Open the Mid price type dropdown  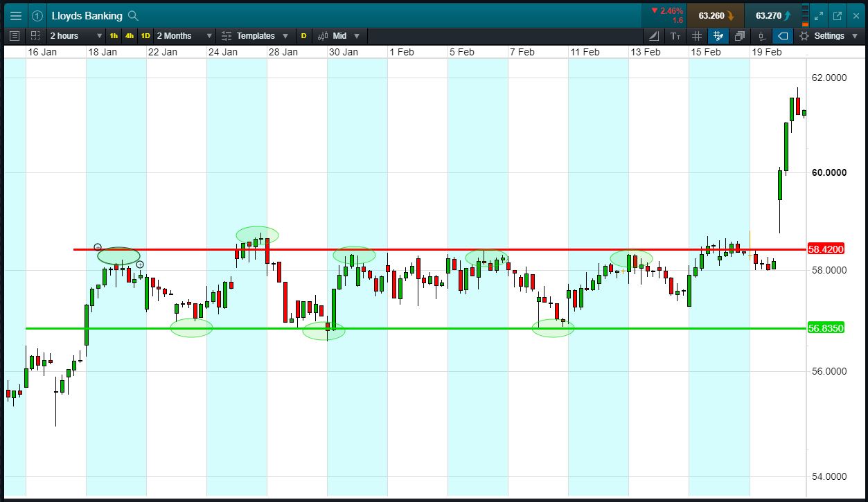point(339,35)
